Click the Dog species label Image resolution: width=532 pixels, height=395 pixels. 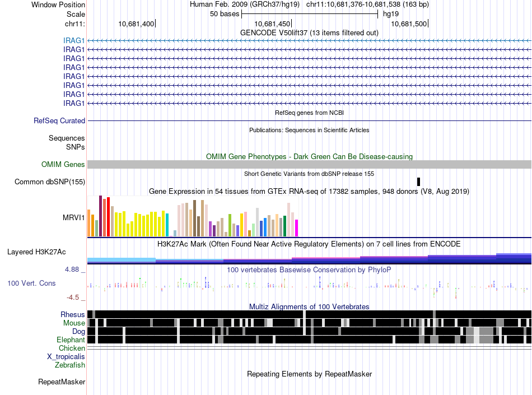pyautogui.click(x=78, y=332)
